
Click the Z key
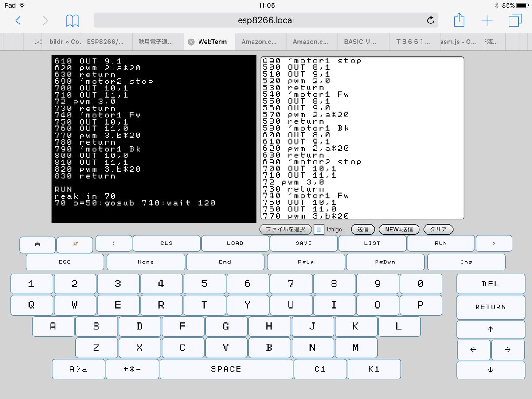(x=96, y=348)
